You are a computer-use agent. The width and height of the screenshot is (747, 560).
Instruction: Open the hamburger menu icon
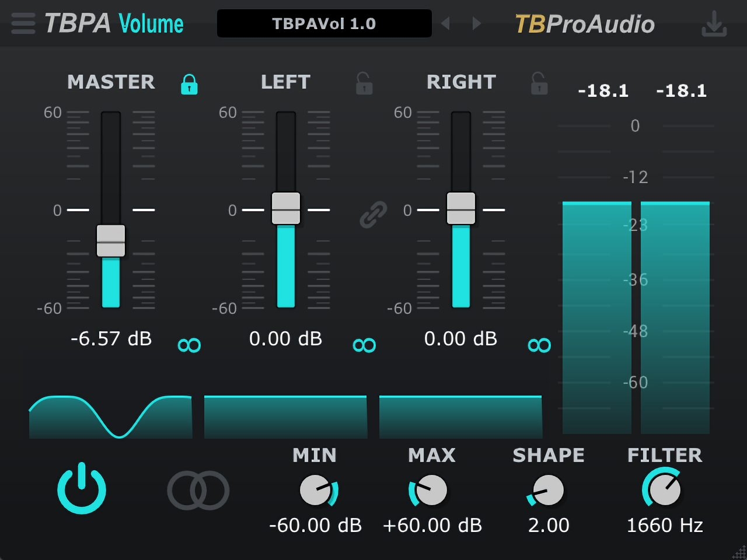tap(23, 23)
